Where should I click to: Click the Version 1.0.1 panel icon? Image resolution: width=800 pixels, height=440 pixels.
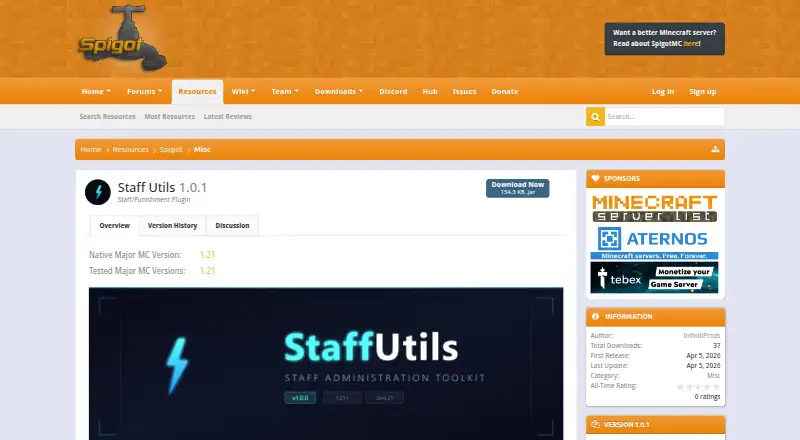[x=595, y=424]
